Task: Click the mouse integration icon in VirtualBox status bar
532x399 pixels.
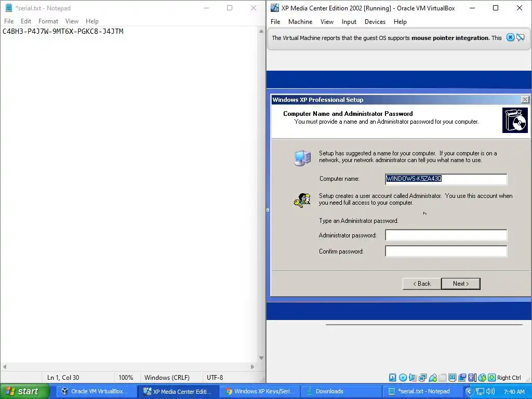Action: 482,377
